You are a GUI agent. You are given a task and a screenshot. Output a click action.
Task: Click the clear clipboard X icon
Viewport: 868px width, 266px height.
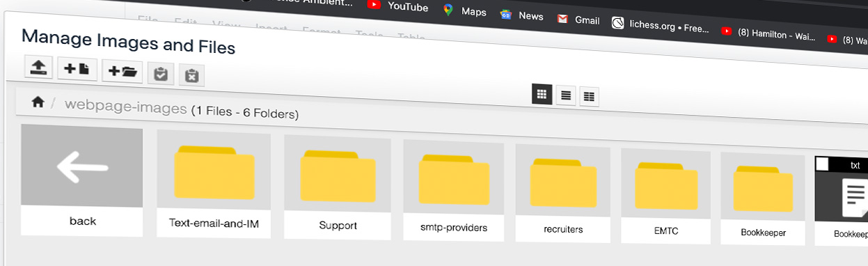[191, 75]
